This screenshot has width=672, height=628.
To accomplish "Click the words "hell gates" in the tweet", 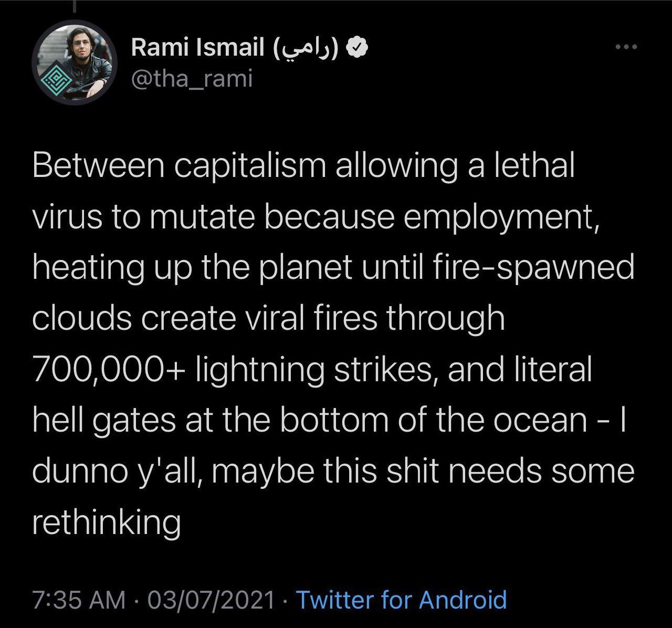I will click(103, 421).
